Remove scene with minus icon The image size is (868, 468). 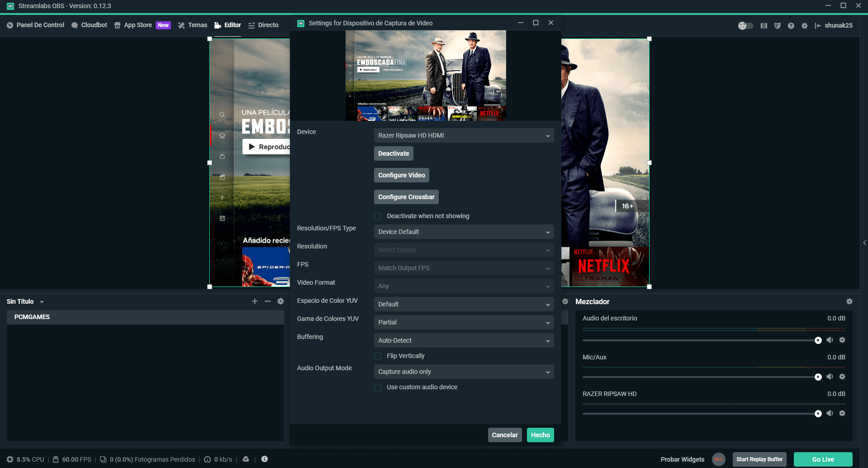(x=267, y=301)
